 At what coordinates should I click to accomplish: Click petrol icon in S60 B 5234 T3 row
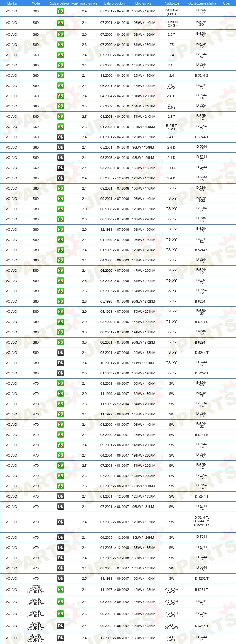point(61,45)
